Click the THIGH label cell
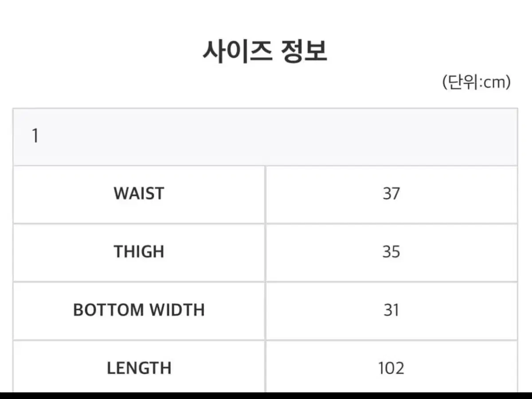 tap(139, 252)
